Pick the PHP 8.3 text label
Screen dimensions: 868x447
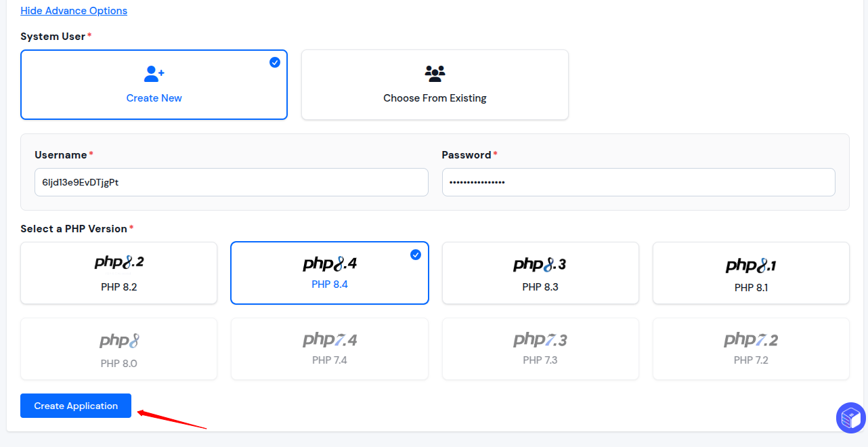[x=540, y=287]
